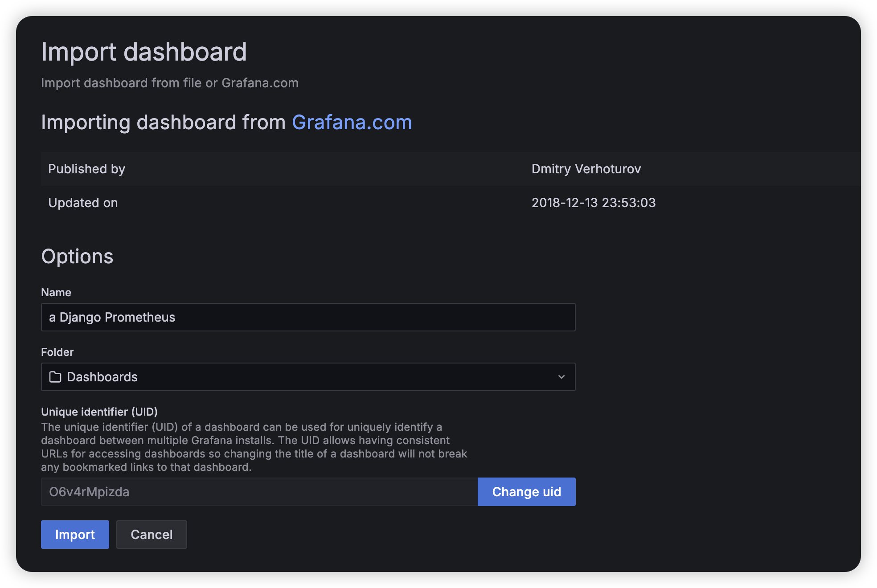Viewport: 877px width, 588px height.
Task: Click the Folder field label
Action: 57,352
